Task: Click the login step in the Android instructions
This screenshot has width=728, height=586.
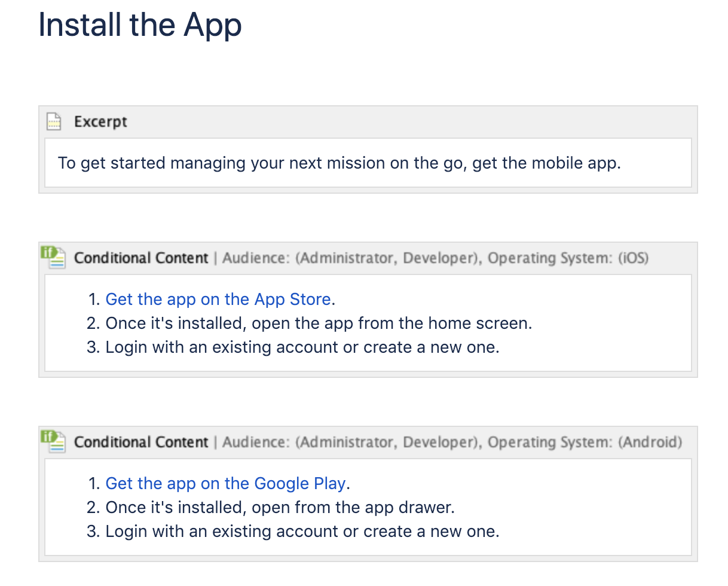Action: [302, 532]
